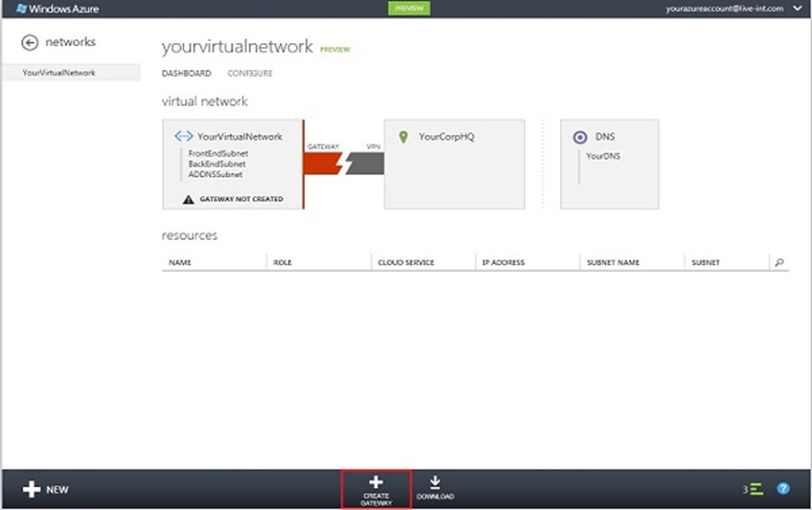Click the gateway warning triangle icon
This screenshot has height=510, width=812.
pyautogui.click(x=189, y=199)
